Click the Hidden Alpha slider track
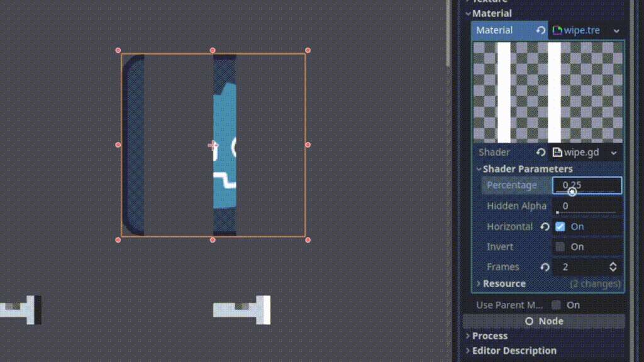This screenshot has width=644, height=362. 587,214
